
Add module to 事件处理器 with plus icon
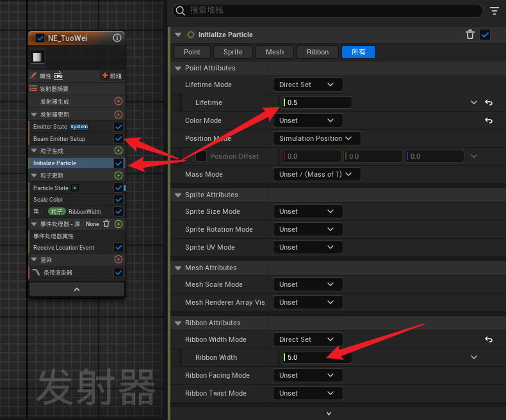pos(118,224)
